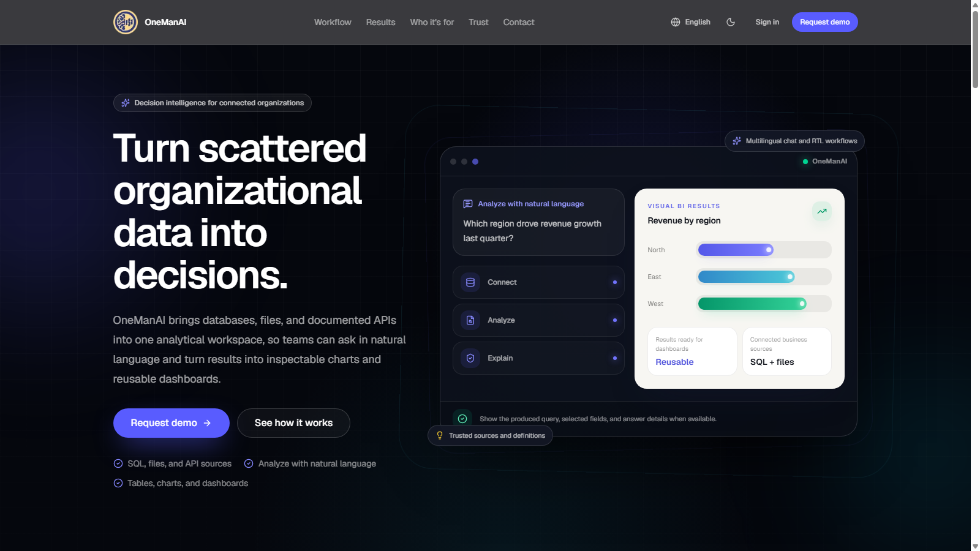Image resolution: width=980 pixels, height=551 pixels.
Task: Select the Connect step row
Action: tap(538, 282)
